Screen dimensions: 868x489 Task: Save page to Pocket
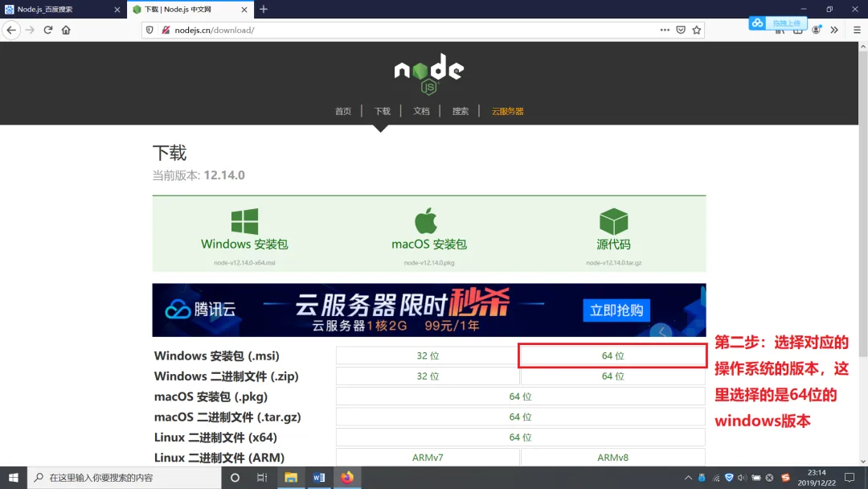pyautogui.click(x=681, y=30)
